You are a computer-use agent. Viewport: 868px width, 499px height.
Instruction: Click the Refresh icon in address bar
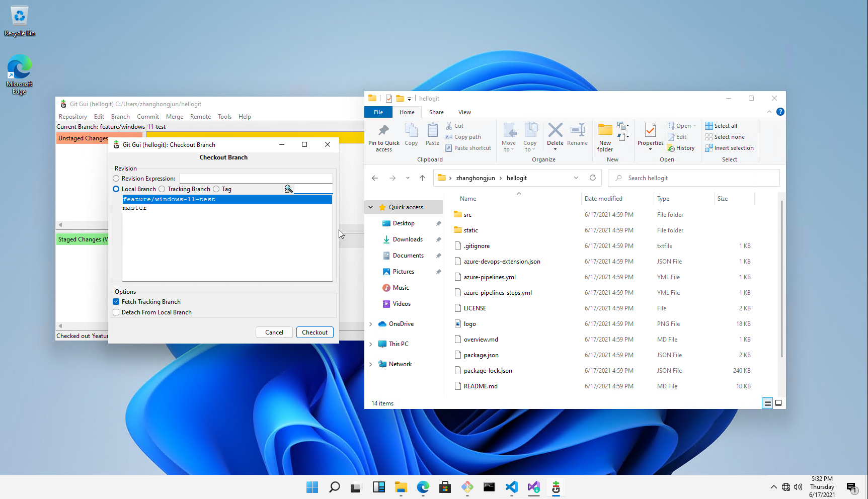(x=593, y=178)
